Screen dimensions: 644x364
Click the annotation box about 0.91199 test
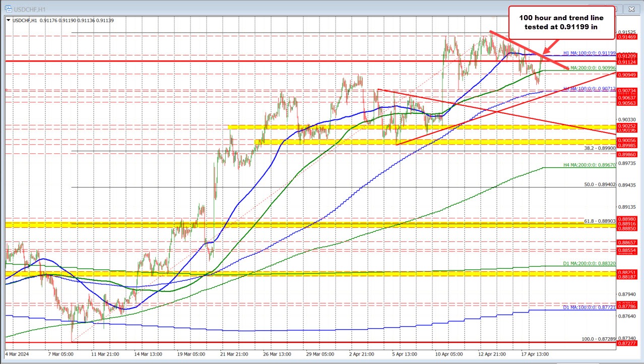[561, 23]
